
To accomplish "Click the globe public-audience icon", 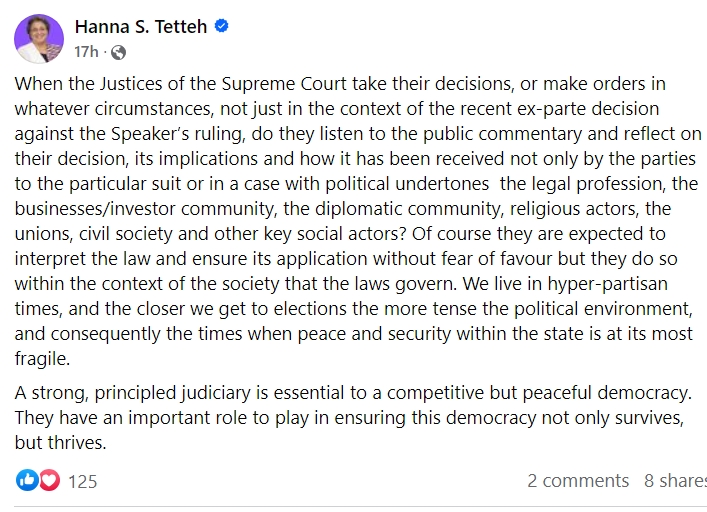I will [119, 52].
